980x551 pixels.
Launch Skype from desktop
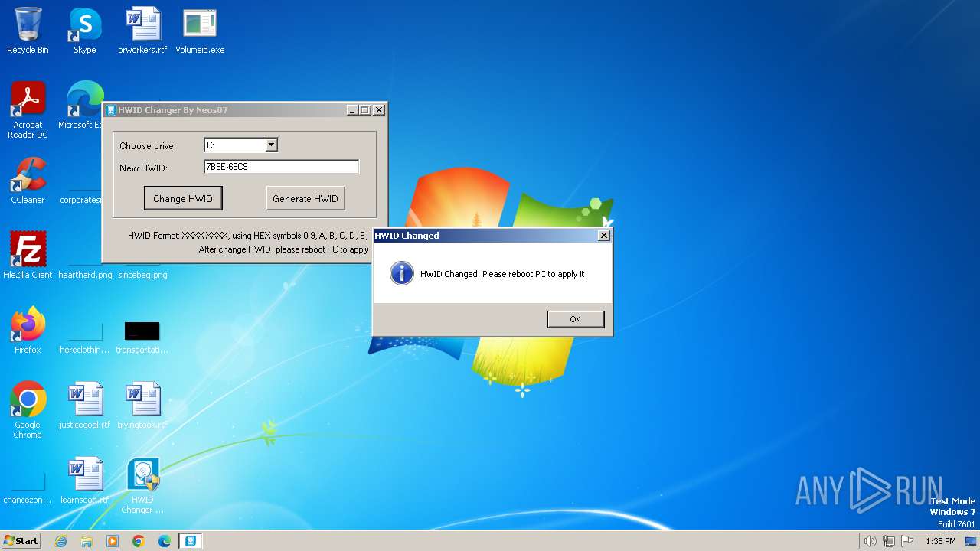tap(85, 31)
